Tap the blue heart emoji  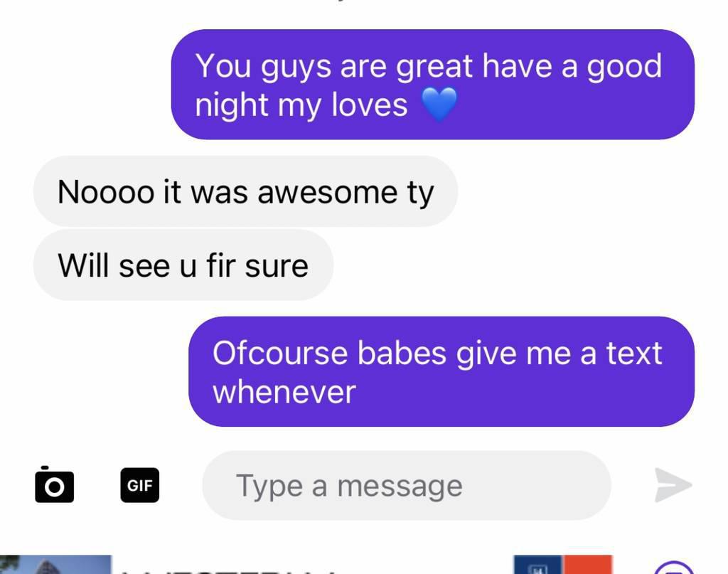(x=439, y=105)
